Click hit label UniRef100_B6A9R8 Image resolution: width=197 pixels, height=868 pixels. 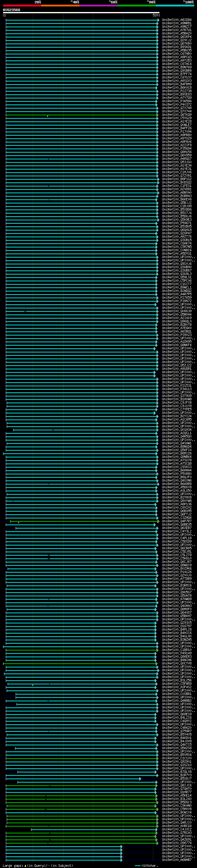point(177,484)
